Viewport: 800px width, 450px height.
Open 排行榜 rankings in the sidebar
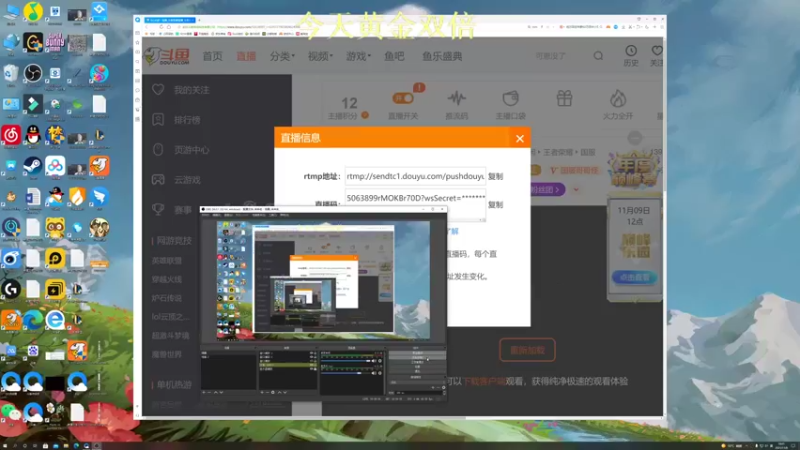tap(187, 120)
